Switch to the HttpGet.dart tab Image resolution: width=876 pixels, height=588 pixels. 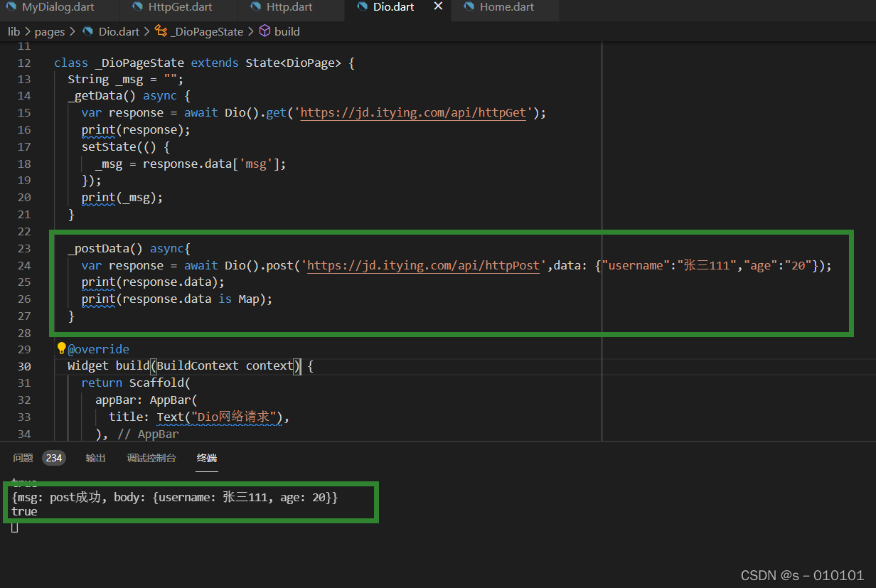click(x=180, y=7)
